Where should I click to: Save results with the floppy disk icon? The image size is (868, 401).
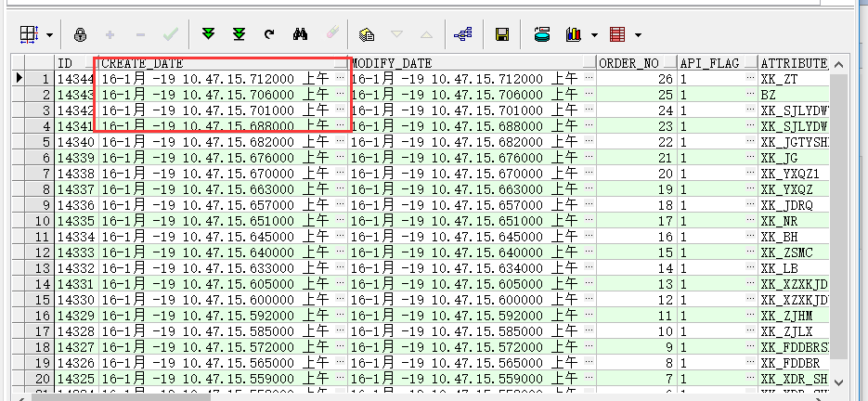tap(502, 34)
